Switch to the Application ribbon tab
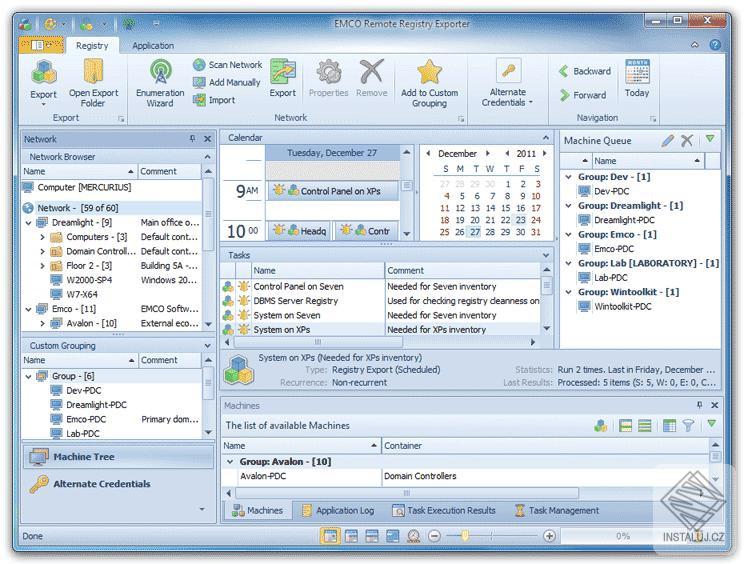The image size is (744, 564). [153, 46]
